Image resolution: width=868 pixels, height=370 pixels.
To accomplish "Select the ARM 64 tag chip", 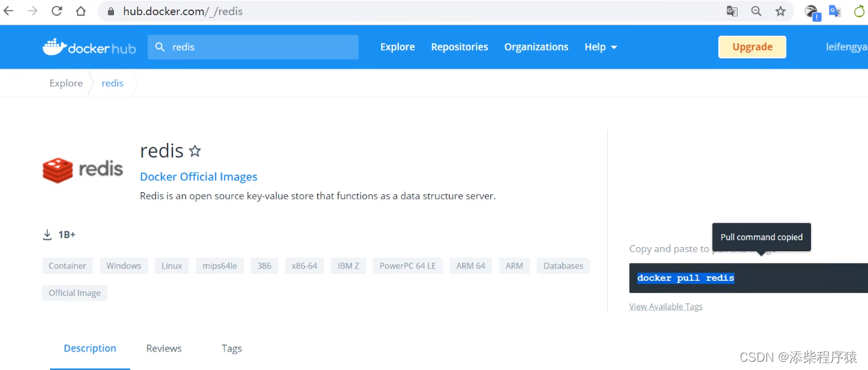I will pyautogui.click(x=470, y=266).
